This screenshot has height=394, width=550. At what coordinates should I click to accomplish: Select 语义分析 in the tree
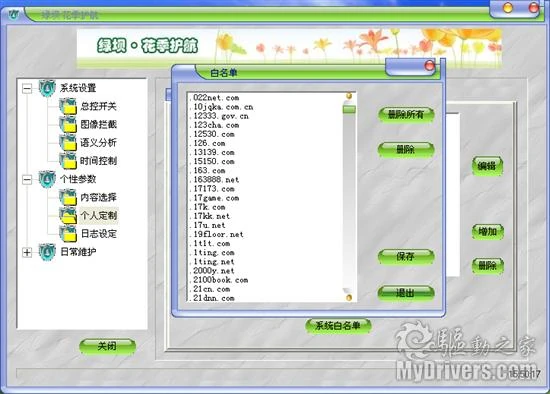pyautogui.click(x=98, y=142)
